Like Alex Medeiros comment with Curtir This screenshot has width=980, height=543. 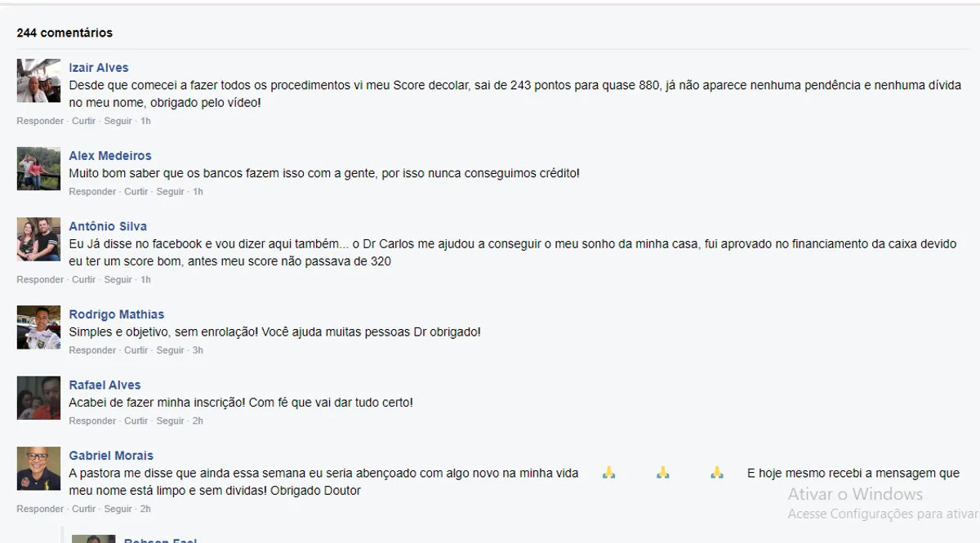(x=136, y=192)
